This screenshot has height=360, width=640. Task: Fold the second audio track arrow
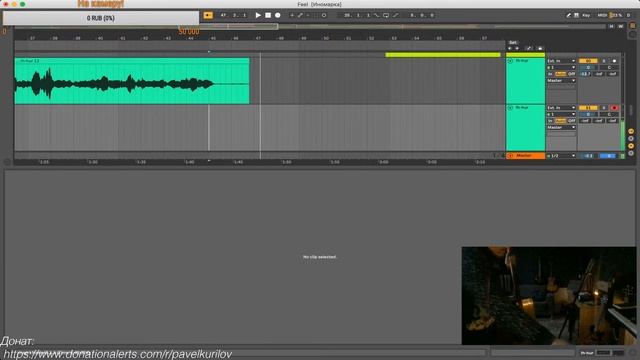(510, 108)
